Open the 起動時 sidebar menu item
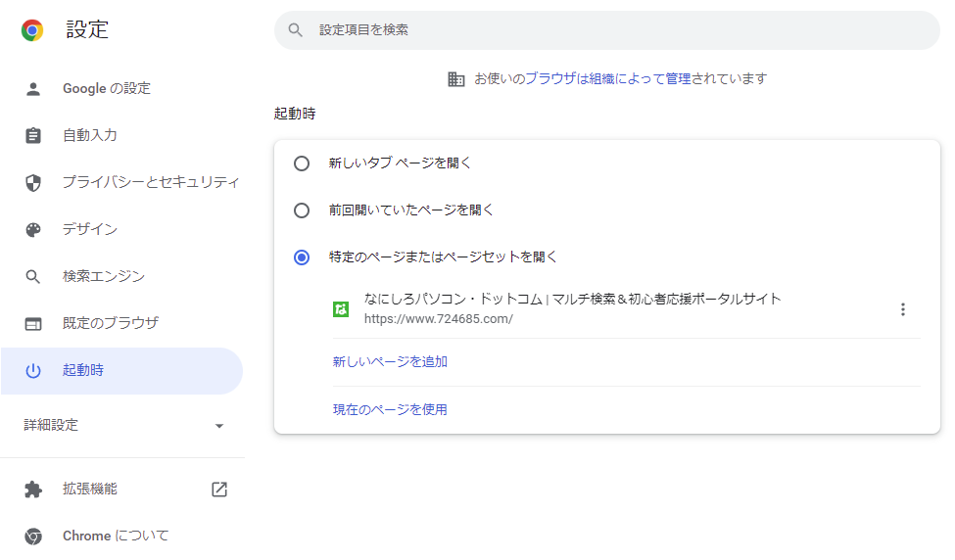The height and width of the screenshot is (560, 955). (121, 371)
